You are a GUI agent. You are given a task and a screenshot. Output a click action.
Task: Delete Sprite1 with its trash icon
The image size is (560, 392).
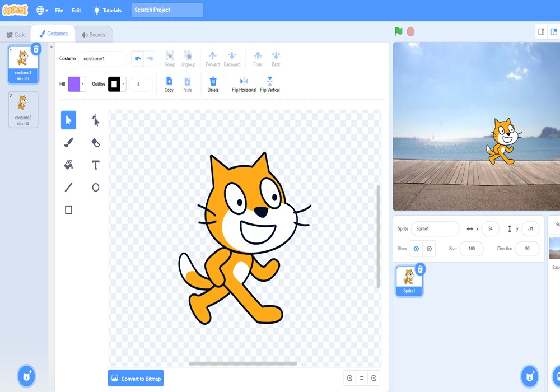421,269
